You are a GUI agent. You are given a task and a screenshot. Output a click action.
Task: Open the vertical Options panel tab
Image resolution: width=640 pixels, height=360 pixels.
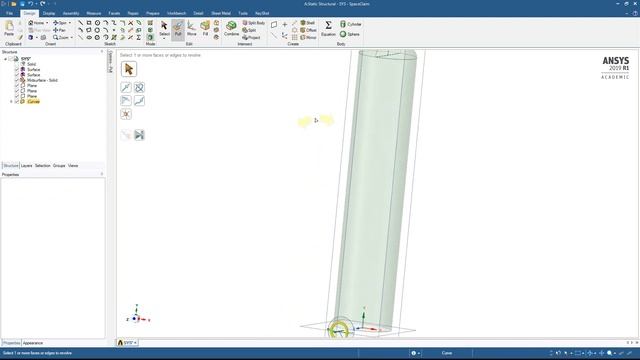click(x=110, y=62)
